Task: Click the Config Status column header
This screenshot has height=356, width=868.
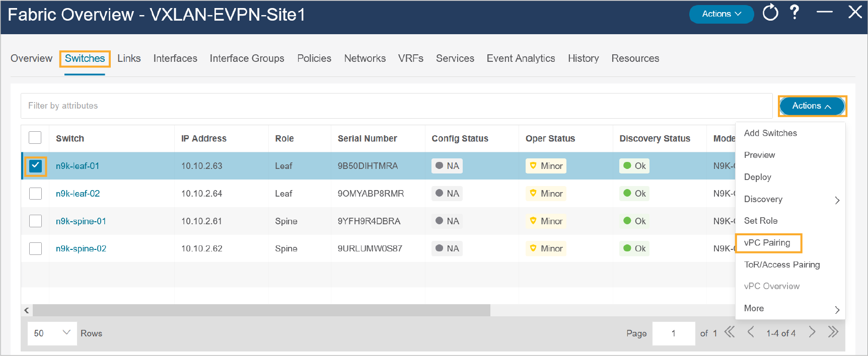Action: point(460,138)
